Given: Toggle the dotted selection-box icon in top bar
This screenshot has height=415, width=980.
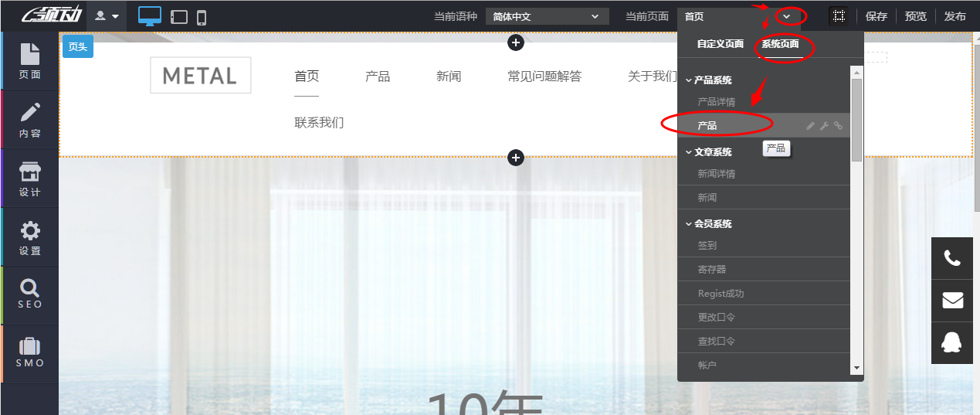Looking at the screenshot, I should 839,16.
